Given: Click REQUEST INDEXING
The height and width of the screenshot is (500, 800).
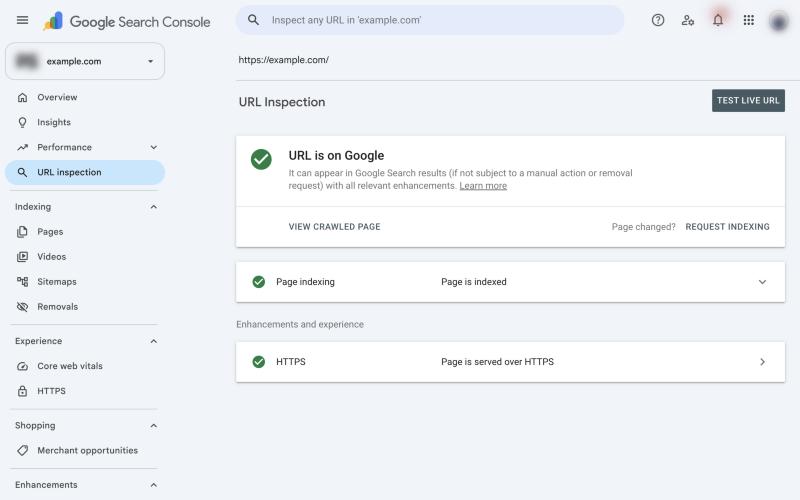Looking at the screenshot, I should pos(727,227).
